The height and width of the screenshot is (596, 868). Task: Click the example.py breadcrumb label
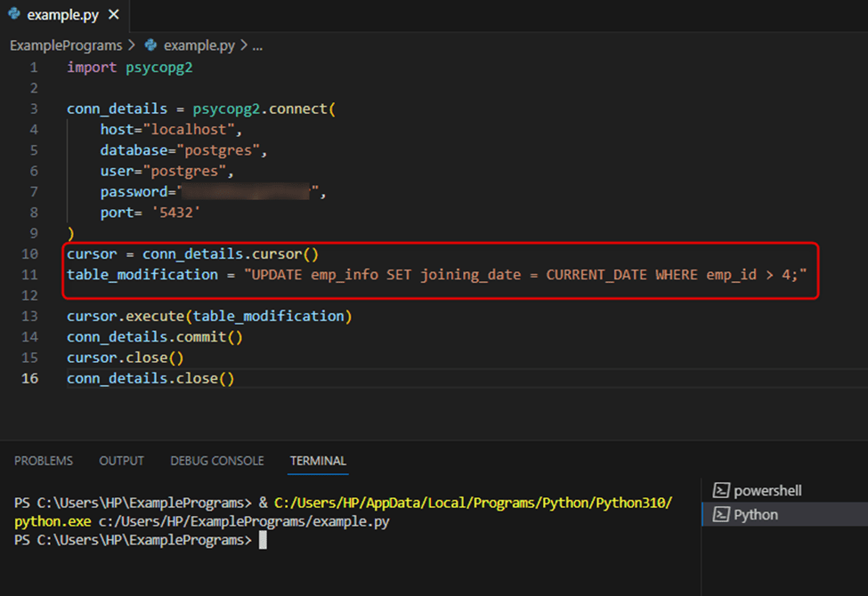point(199,45)
